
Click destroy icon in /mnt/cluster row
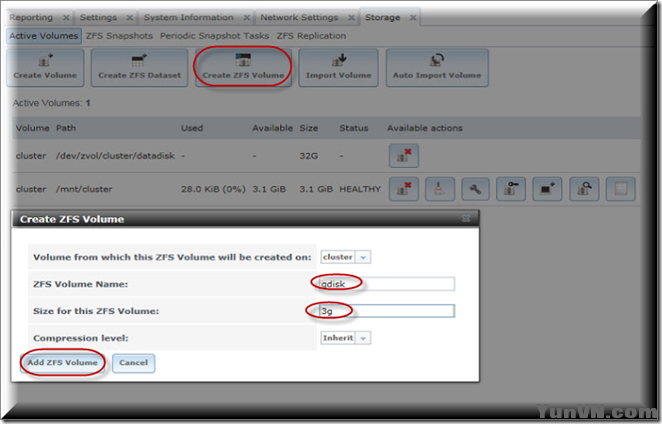(404, 189)
